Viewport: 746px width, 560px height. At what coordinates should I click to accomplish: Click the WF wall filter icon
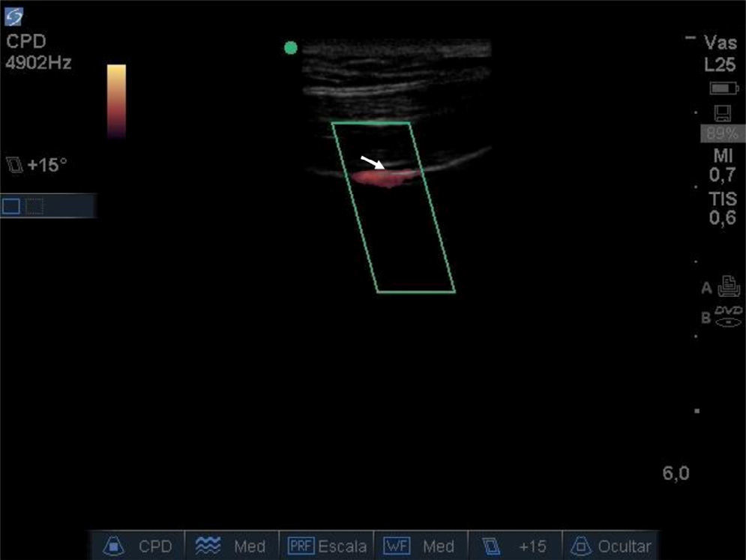click(x=397, y=546)
